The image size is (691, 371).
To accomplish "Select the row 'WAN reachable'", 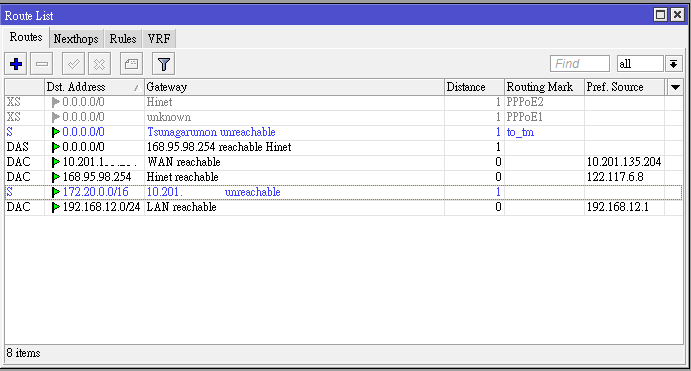I will [x=344, y=162].
